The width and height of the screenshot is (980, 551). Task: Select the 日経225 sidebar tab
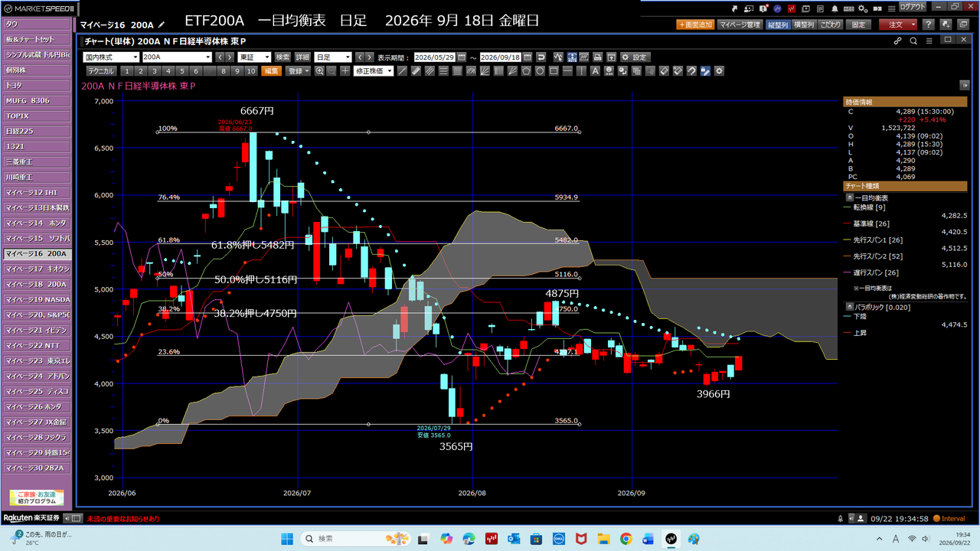[x=37, y=131]
